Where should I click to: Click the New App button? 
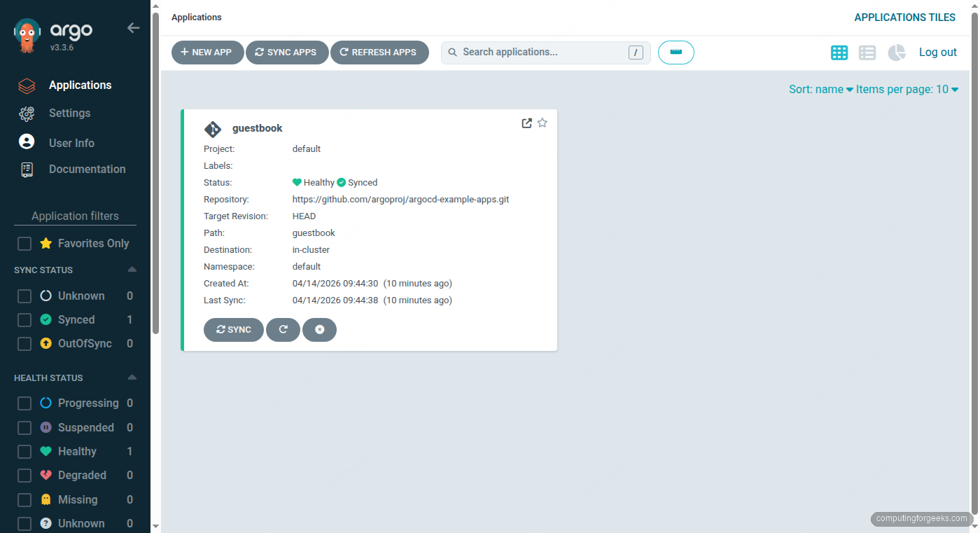tap(207, 53)
